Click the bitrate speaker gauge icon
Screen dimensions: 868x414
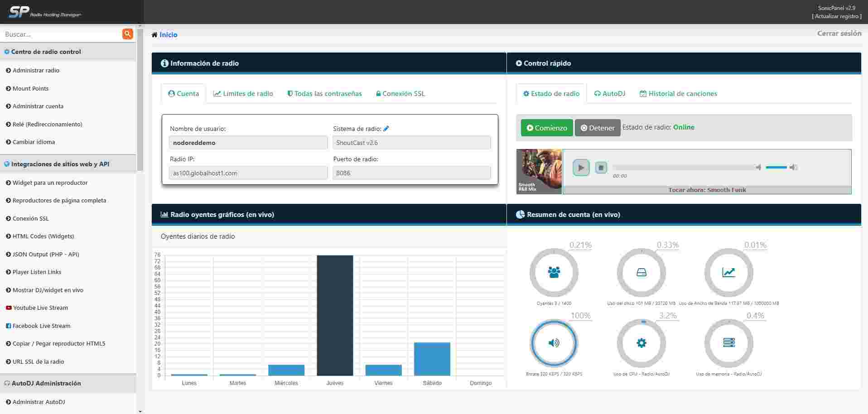tap(554, 343)
